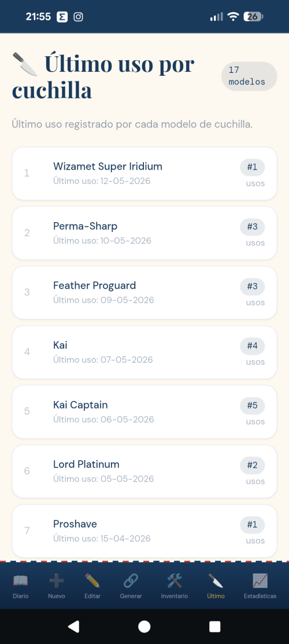The height and width of the screenshot is (644, 289).
Task: Tap the #5 badge on Kai Captain
Action: [253, 406]
